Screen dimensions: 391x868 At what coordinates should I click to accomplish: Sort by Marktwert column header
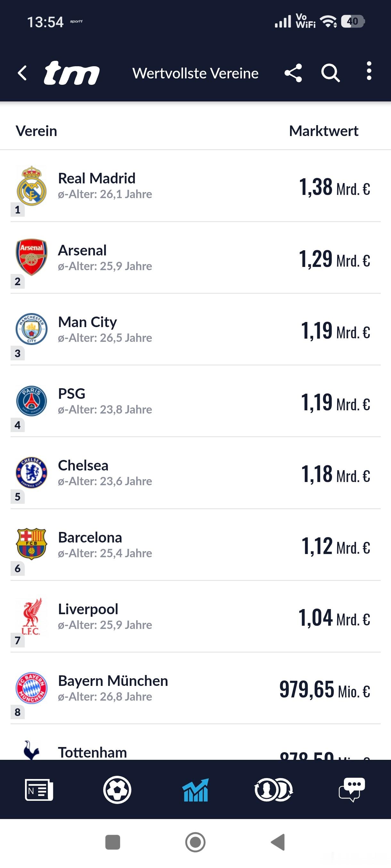[x=323, y=131]
